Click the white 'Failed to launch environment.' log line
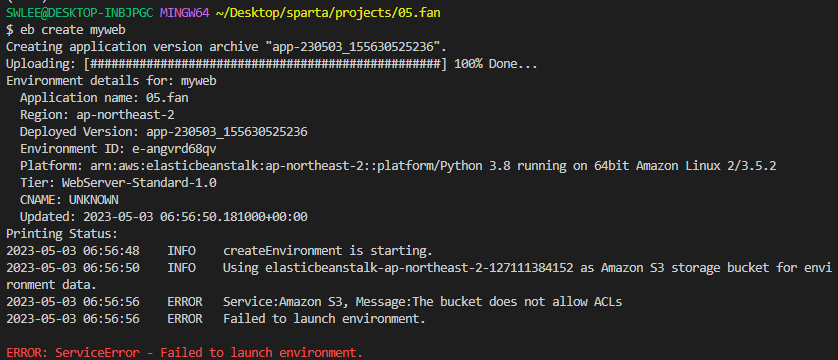The height and width of the screenshot is (360, 838). point(324,319)
